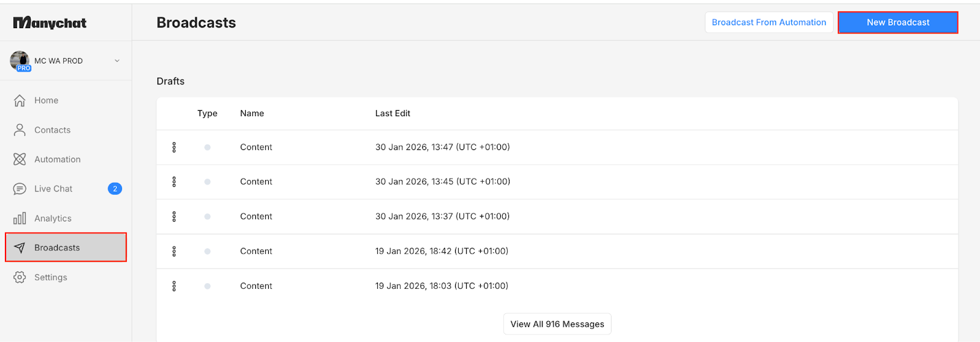Open three-dot menu for 13:37 draft
The image size is (980, 342).
(174, 217)
